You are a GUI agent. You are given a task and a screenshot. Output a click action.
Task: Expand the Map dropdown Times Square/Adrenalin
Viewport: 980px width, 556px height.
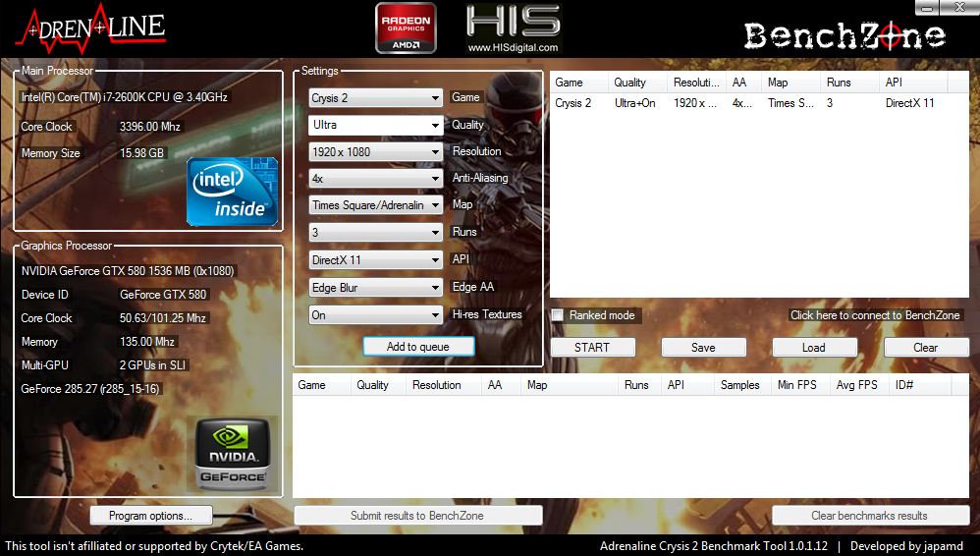tap(376, 205)
